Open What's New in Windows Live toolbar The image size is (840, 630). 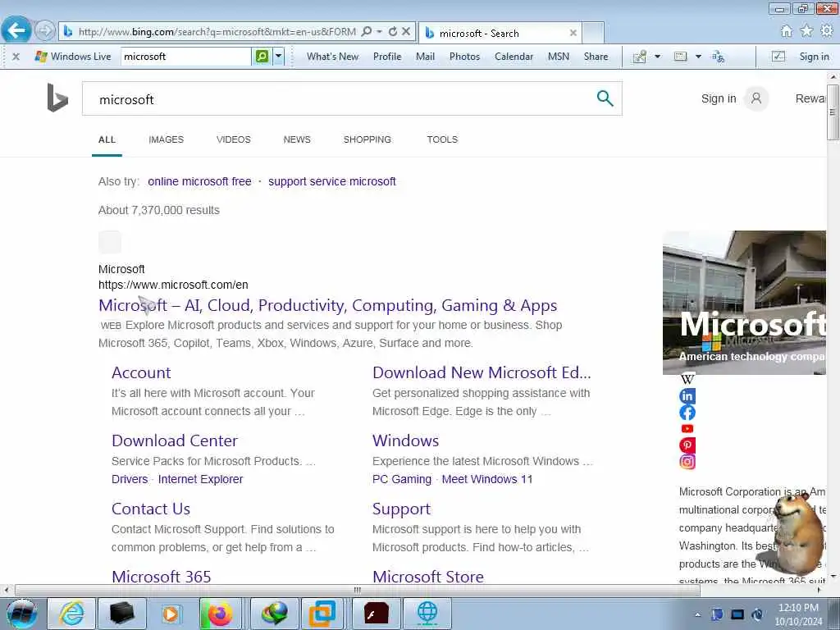point(333,57)
